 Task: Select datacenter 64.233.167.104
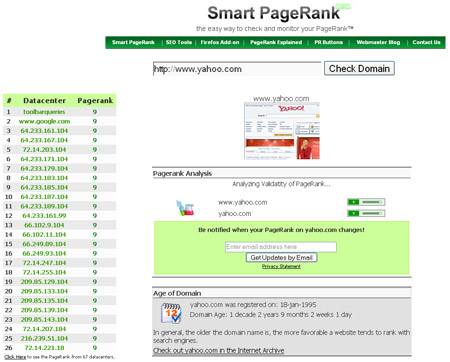[x=44, y=140]
